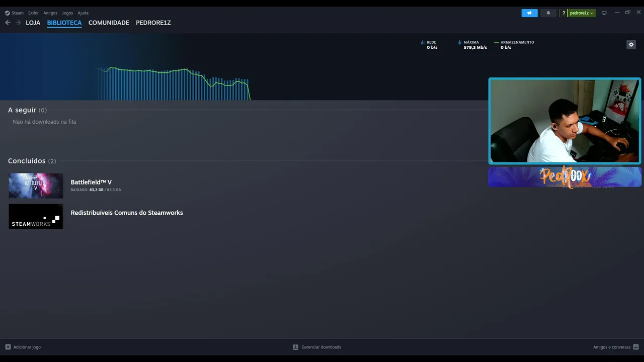Click the 'Concluídos' section heading
Viewport: 644px width, 362px height.
pos(32,161)
